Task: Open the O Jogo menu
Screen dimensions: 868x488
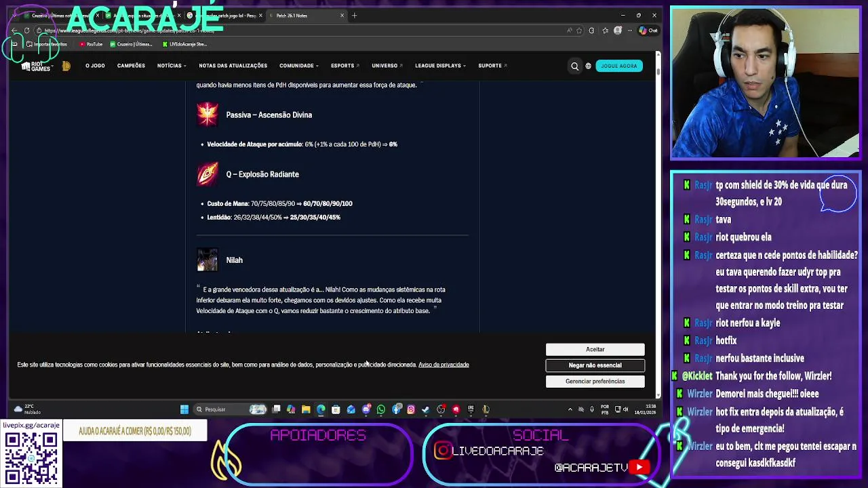Action: pyautogui.click(x=95, y=66)
